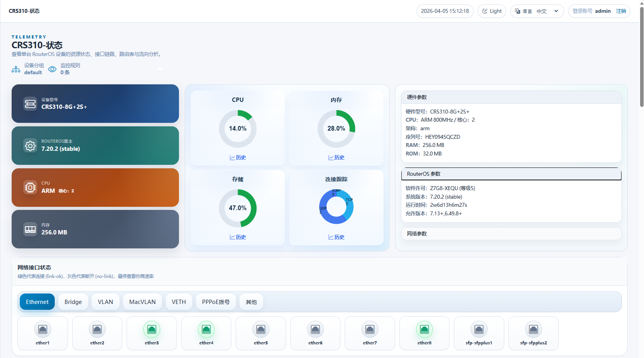Switch to the Bridge tab
The width and height of the screenshot is (644, 358).
pos(73,302)
